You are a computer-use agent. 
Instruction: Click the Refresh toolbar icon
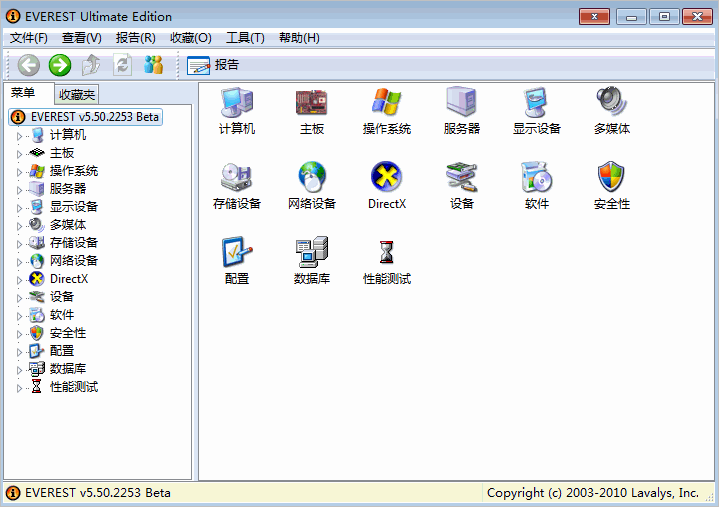point(122,65)
